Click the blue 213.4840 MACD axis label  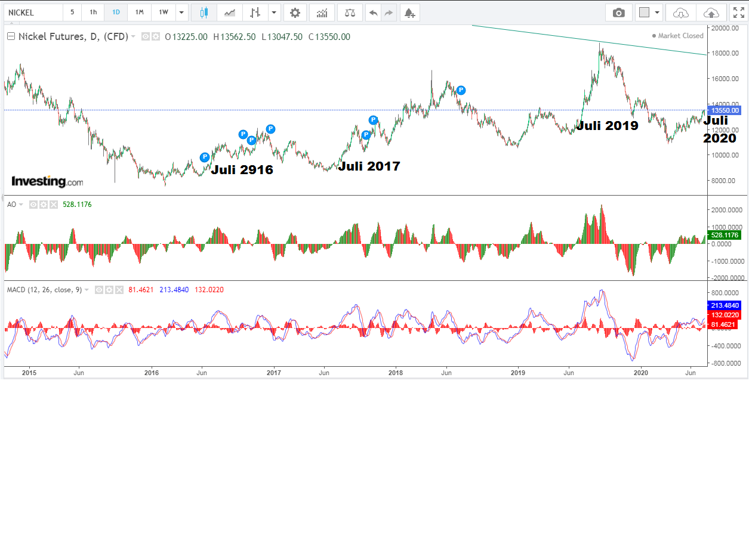coord(723,305)
